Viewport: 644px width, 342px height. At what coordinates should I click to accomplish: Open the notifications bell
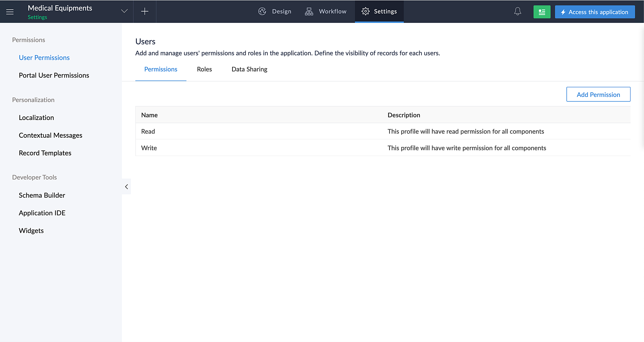(517, 12)
